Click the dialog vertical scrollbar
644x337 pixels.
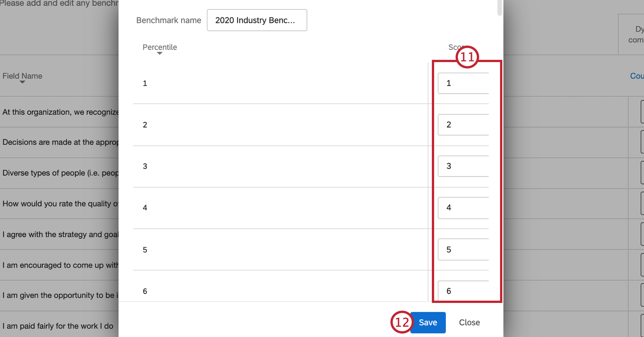(x=500, y=8)
